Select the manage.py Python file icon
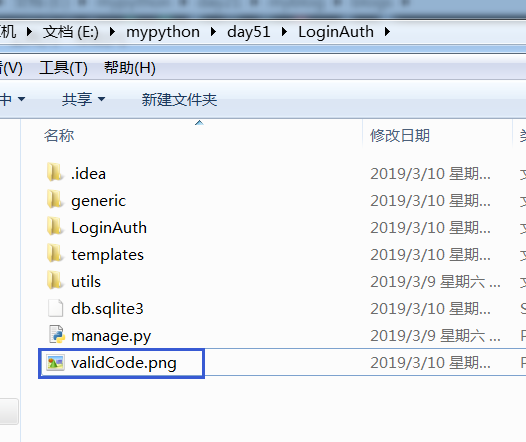Screen dimensions: 526x442 56,335
